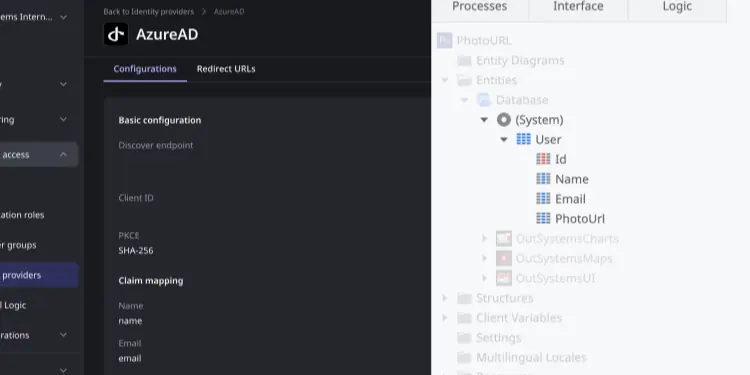The image size is (750, 375).
Task: Click the Claim mapping heading
Action: (x=151, y=281)
